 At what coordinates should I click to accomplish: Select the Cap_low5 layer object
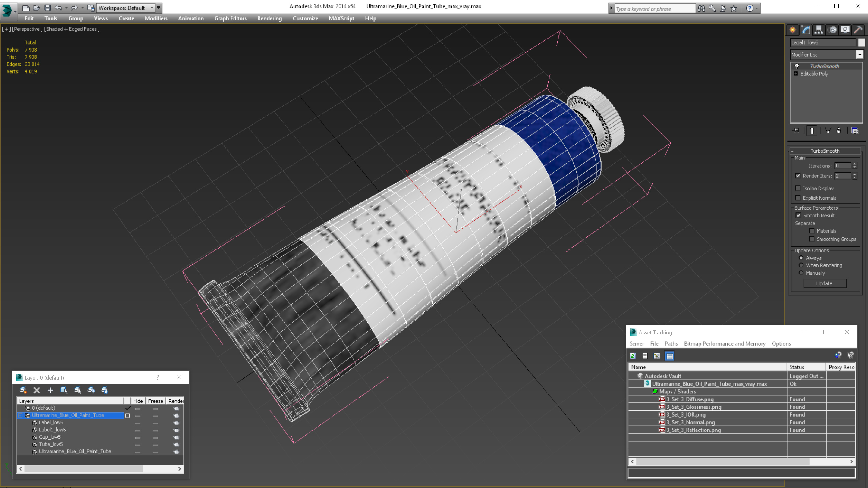click(x=50, y=437)
